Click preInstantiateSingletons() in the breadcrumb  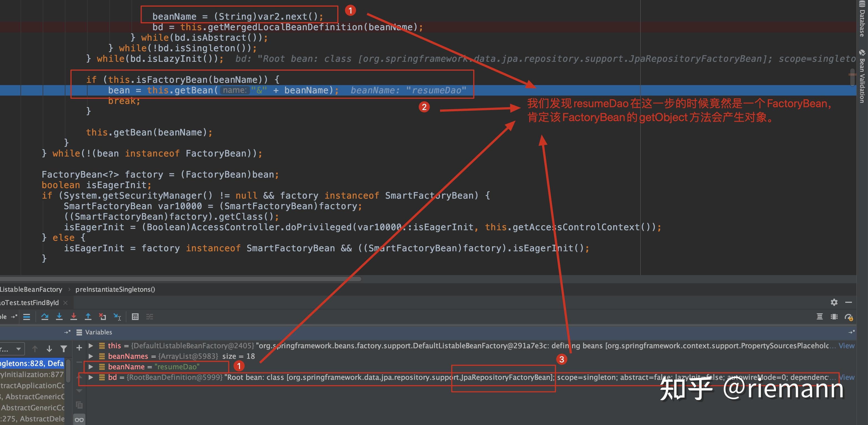coord(115,289)
